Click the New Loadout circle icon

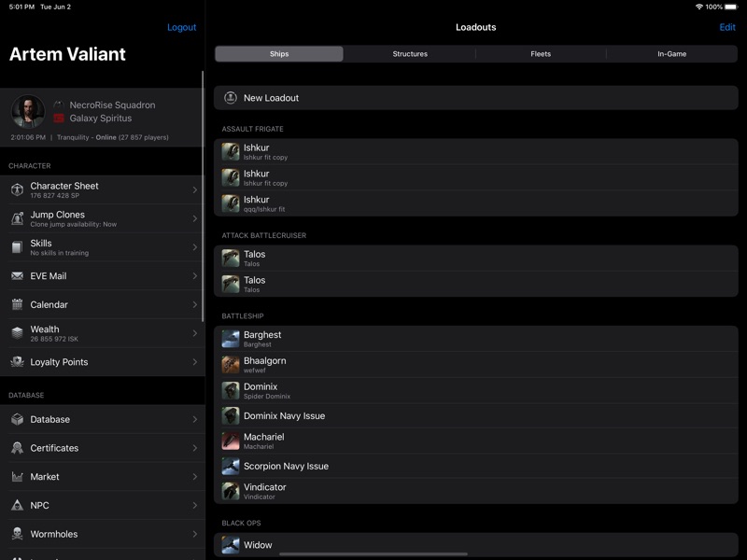[x=230, y=97]
